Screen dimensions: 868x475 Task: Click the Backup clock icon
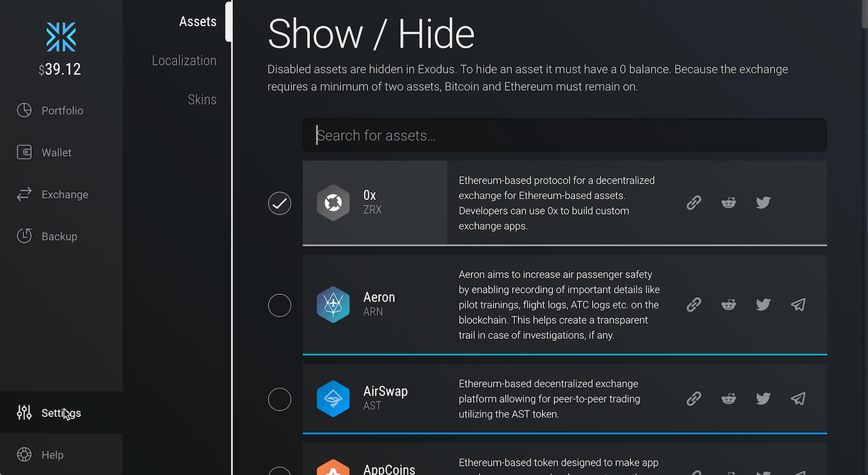pyautogui.click(x=24, y=236)
